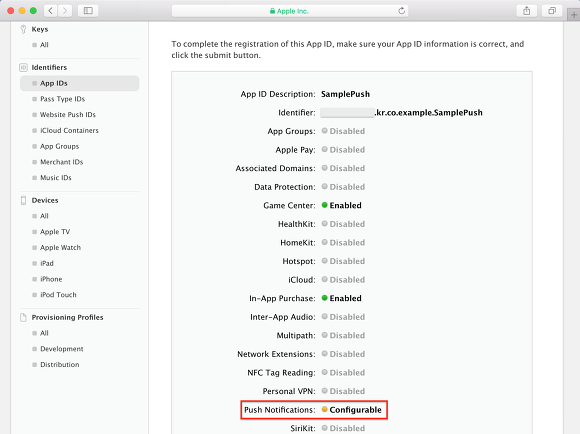Click SamplePush description value
The image size is (580, 434).
[x=345, y=94]
